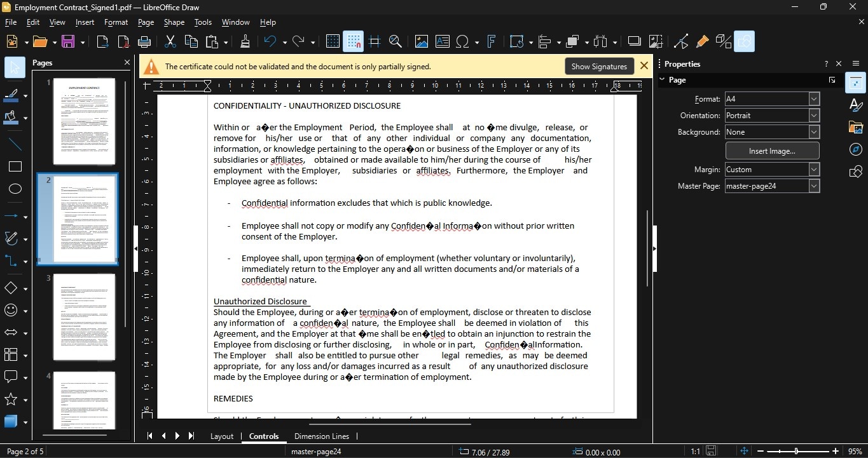
Task: Select the Stars and Banners tool
Action: pyautogui.click(x=11, y=400)
